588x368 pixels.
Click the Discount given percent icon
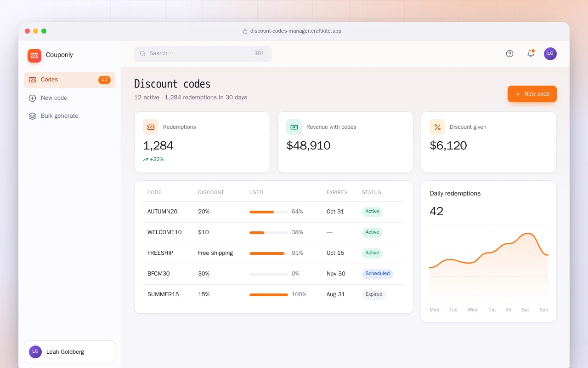437,127
